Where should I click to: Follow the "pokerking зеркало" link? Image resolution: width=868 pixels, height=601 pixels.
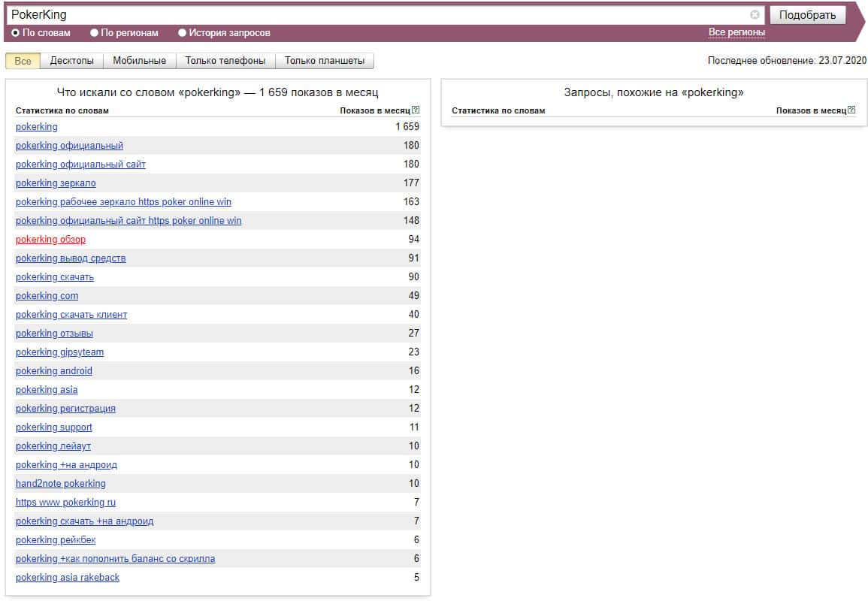point(56,183)
